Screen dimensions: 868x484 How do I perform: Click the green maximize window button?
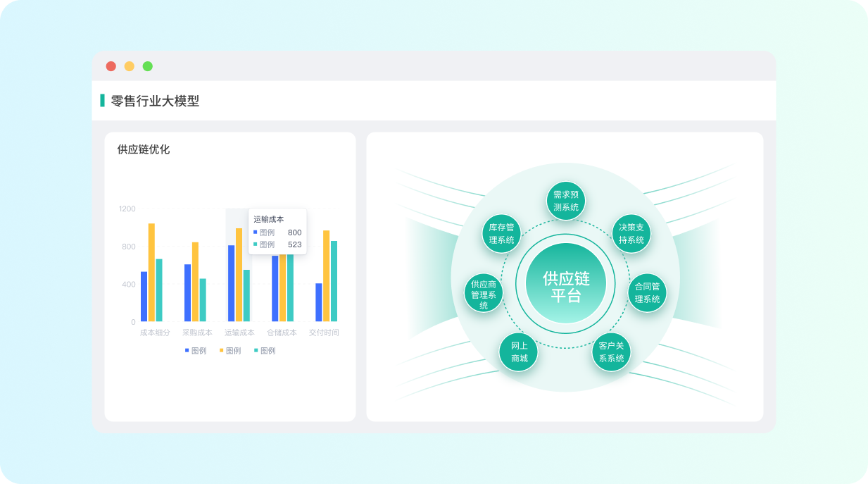148,66
